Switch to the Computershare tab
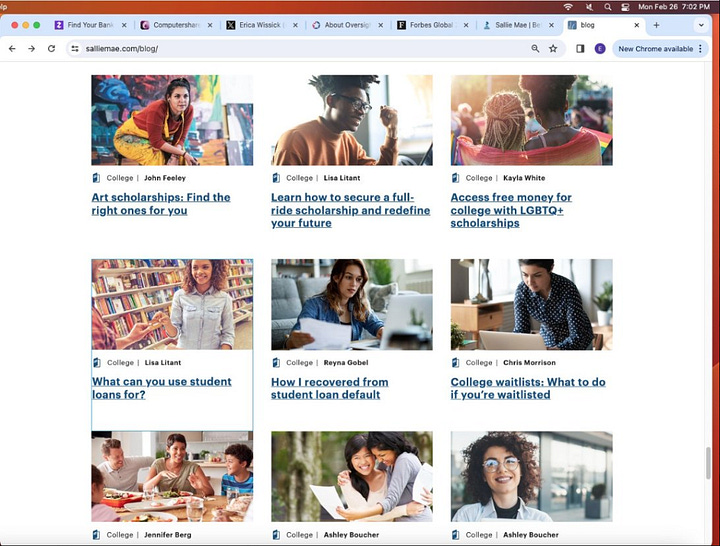Viewport: 720px width, 546px height. (176, 25)
